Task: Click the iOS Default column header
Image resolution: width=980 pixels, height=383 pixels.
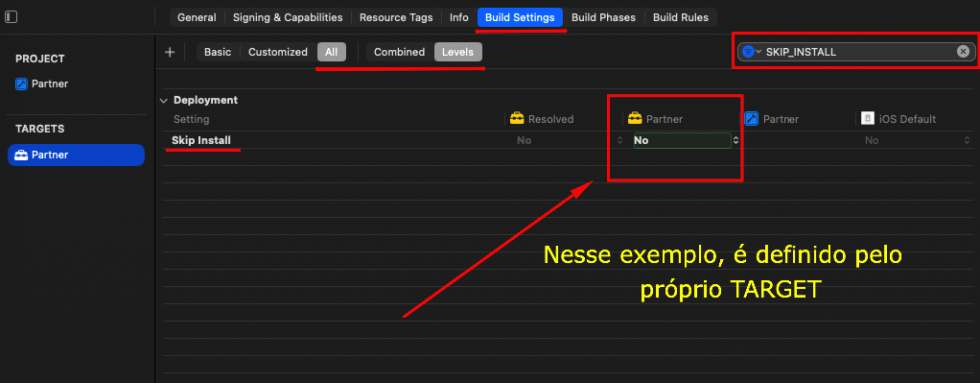Action: (907, 119)
